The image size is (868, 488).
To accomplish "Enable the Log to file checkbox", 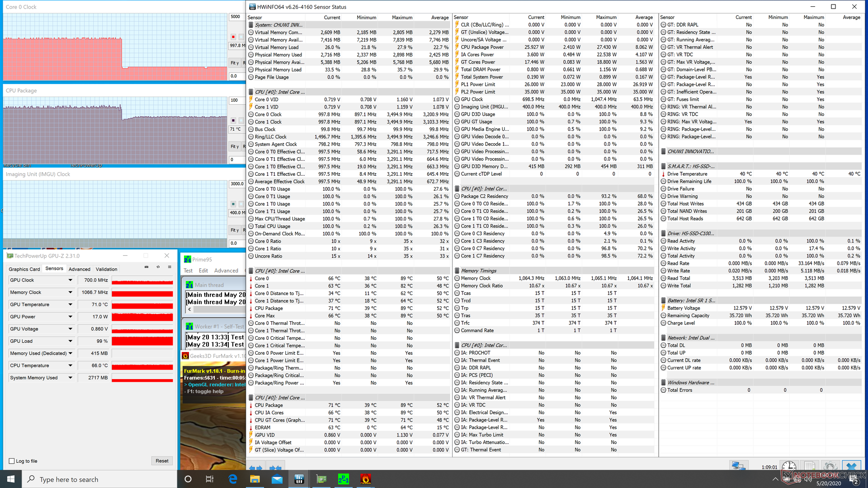I will (12, 461).
